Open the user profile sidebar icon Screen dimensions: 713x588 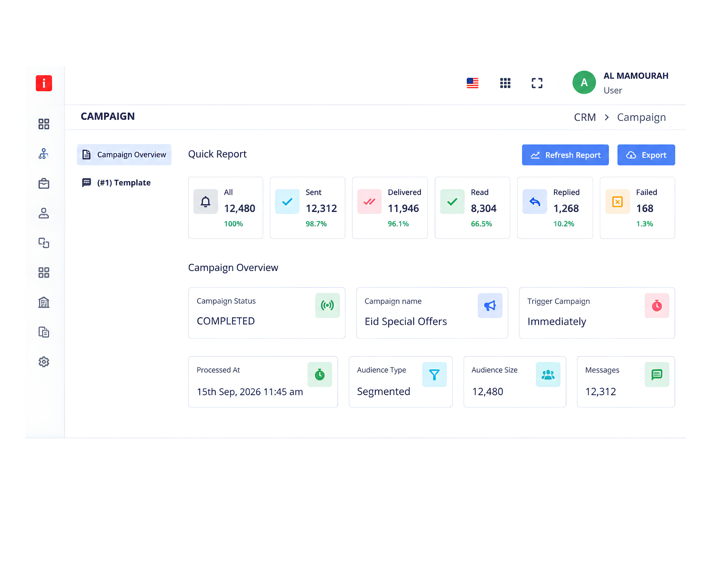coord(44,213)
